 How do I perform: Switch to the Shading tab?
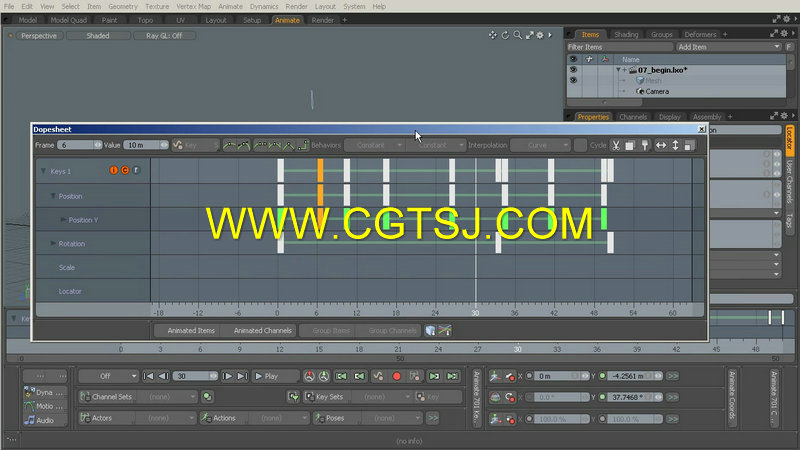626,35
